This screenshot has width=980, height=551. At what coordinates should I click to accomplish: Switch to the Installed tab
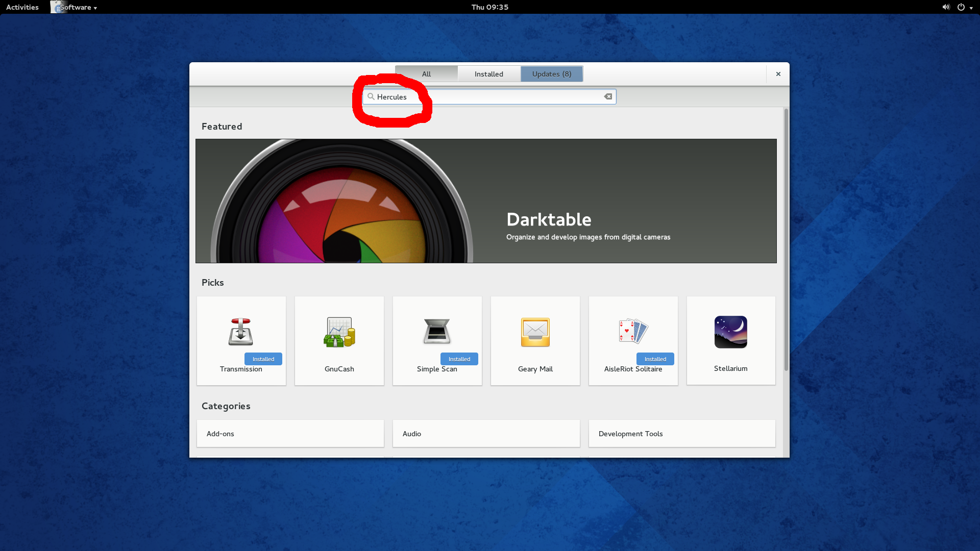(489, 74)
